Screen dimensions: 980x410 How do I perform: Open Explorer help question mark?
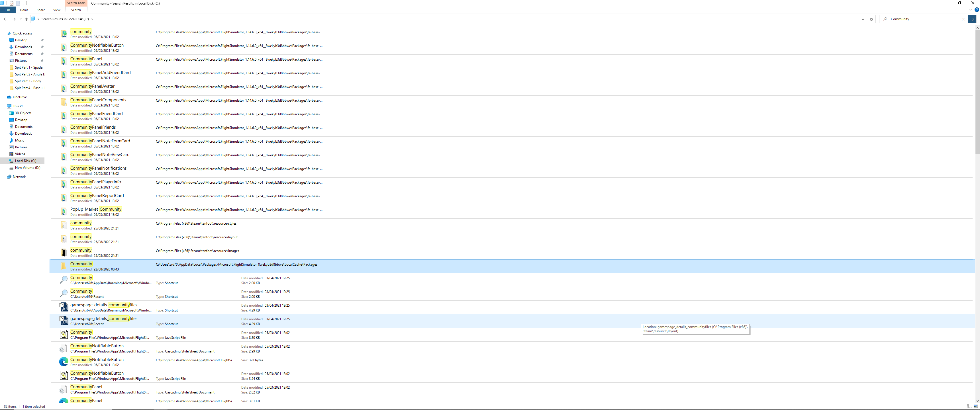976,10
